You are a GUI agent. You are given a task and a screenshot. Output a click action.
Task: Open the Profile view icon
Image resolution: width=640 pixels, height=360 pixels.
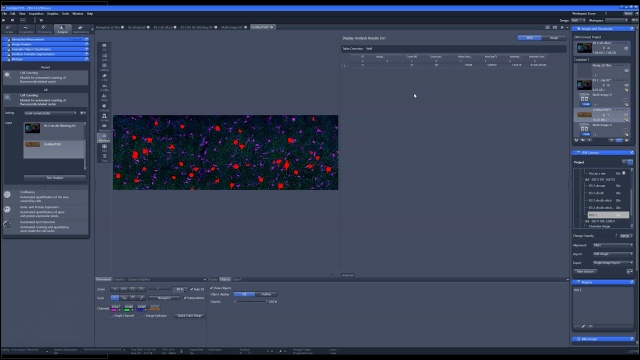(x=104, y=87)
